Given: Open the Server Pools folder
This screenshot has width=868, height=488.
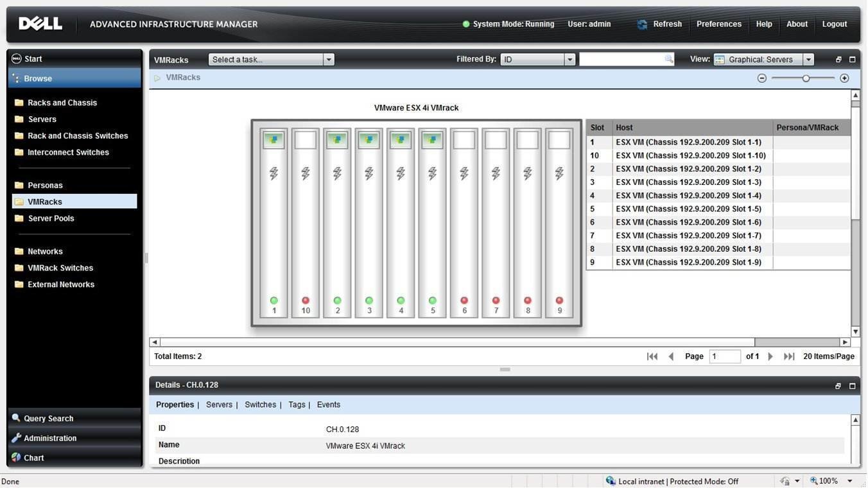Looking at the screenshot, I should (x=51, y=218).
